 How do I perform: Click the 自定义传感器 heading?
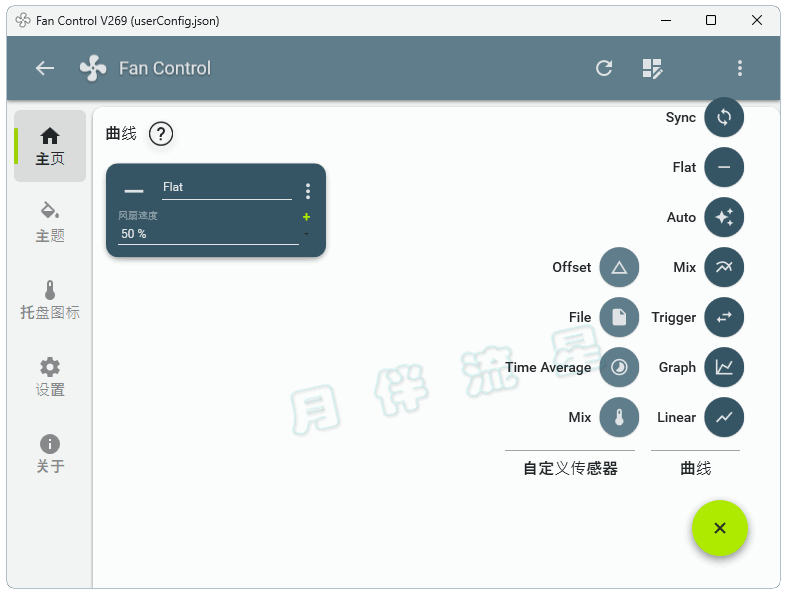pyautogui.click(x=570, y=468)
